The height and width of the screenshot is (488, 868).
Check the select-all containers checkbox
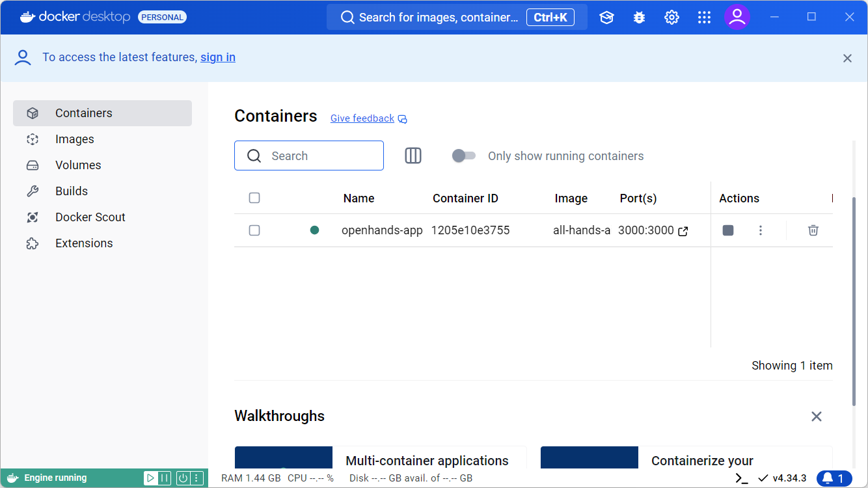(254, 198)
